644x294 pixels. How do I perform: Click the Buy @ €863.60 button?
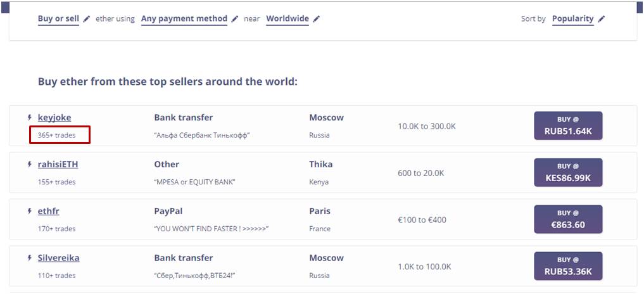pos(568,220)
